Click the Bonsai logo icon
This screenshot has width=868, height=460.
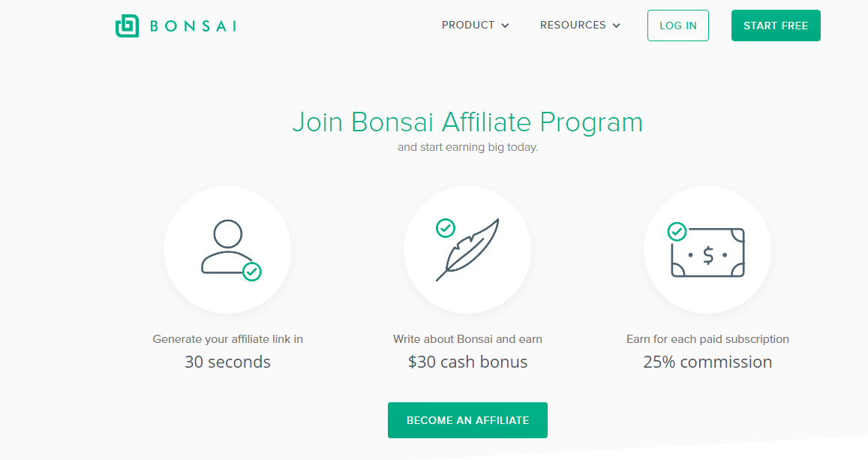127,25
